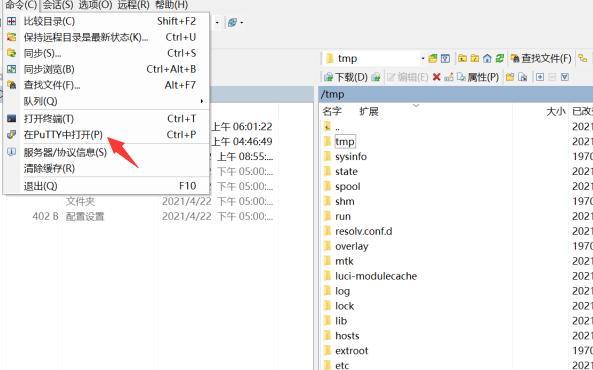
Task: Open the Properties (属性) button
Action: (x=478, y=77)
